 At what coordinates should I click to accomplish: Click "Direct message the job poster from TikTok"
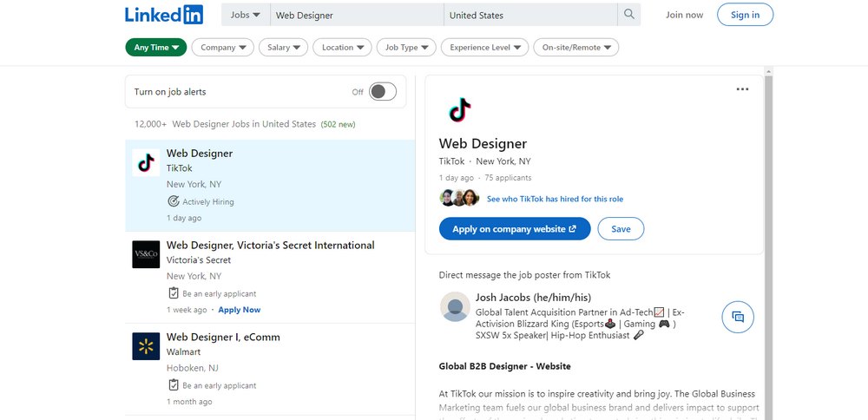coord(525,275)
